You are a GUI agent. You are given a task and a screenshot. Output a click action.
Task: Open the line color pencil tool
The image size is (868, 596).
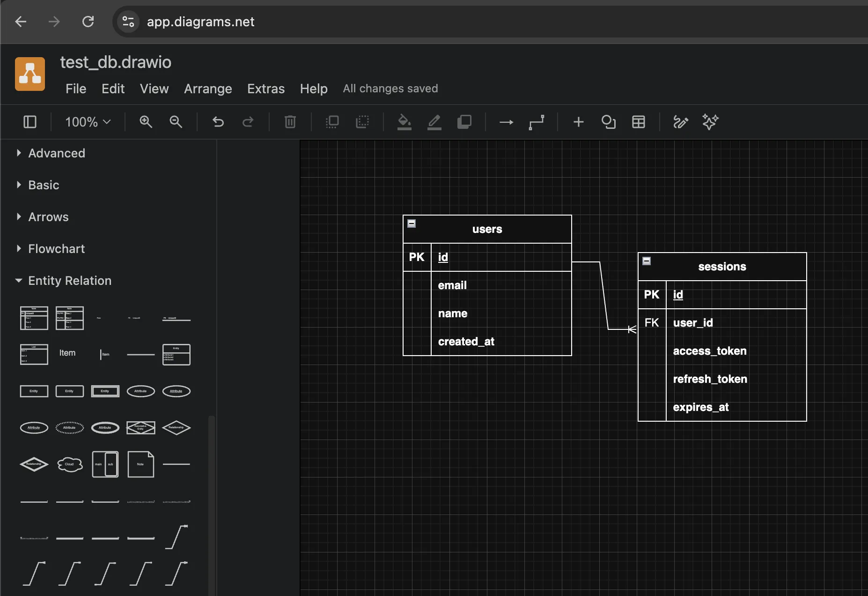click(x=434, y=122)
